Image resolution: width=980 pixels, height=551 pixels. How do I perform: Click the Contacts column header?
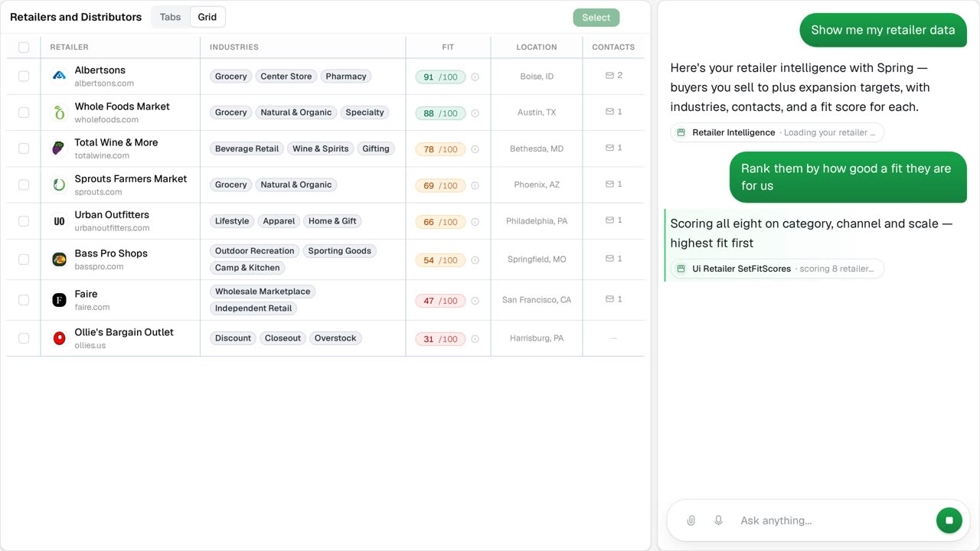pyautogui.click(x=613, y=47)
